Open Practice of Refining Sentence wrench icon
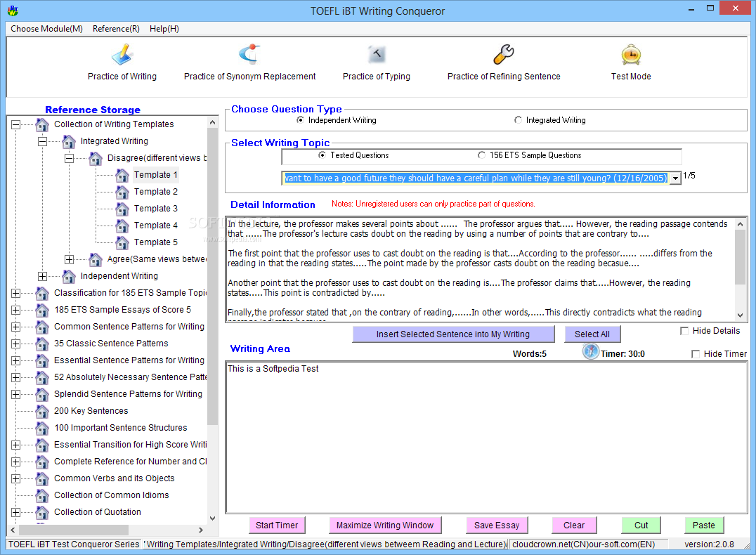This screenshot has width=756, height=555. [x=503, y=55]
